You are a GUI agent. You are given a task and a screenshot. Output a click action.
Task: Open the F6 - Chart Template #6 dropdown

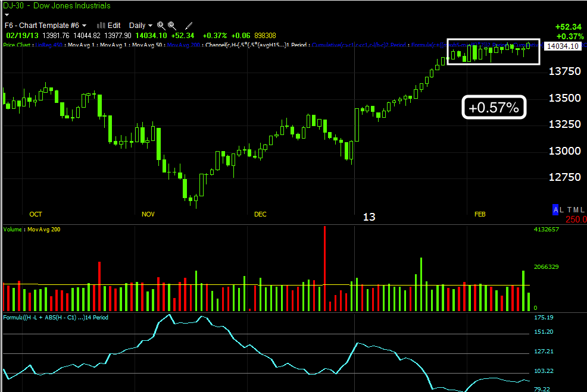[46, 26]
